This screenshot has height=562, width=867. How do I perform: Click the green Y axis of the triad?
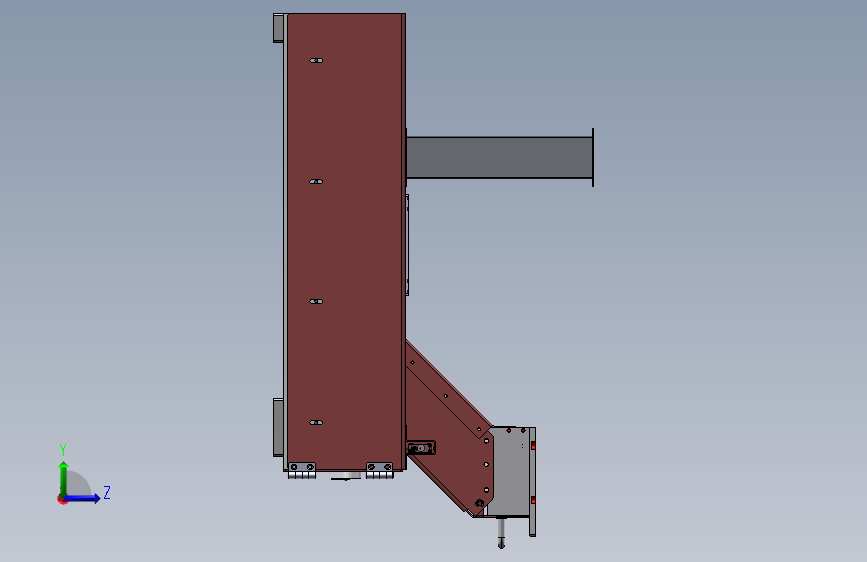point(64,478)
